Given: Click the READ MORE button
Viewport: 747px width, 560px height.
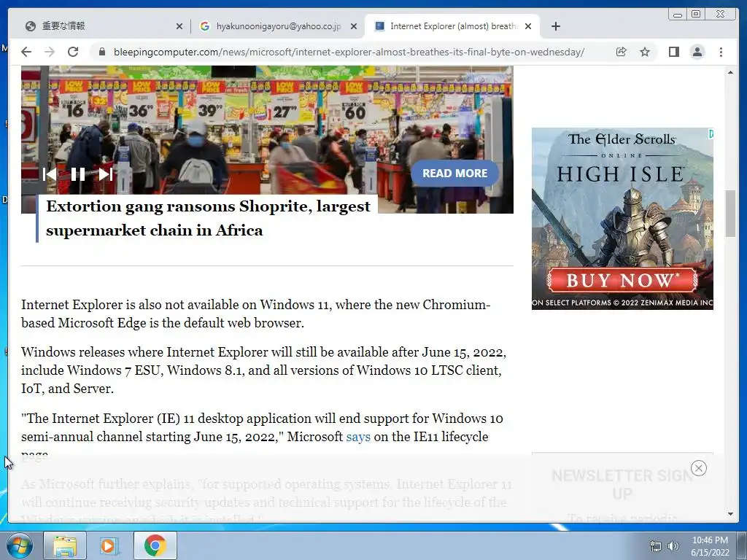Looking at the screenshot, I should (454, 174).
